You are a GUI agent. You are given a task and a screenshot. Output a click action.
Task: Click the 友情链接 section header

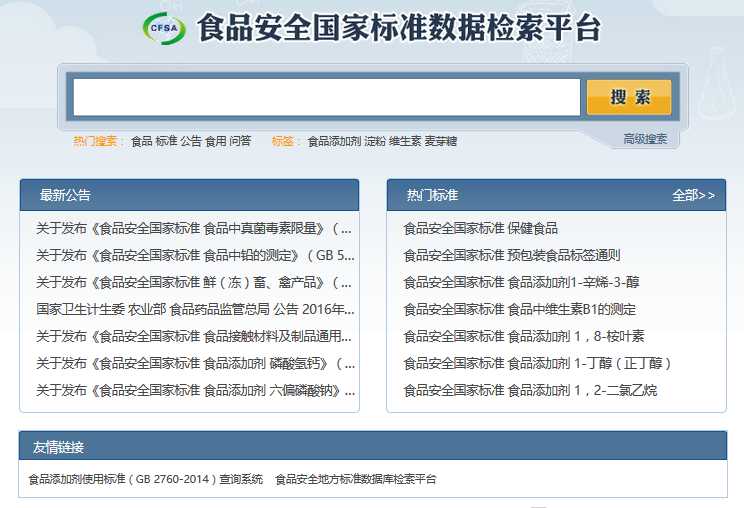[372, 447]
